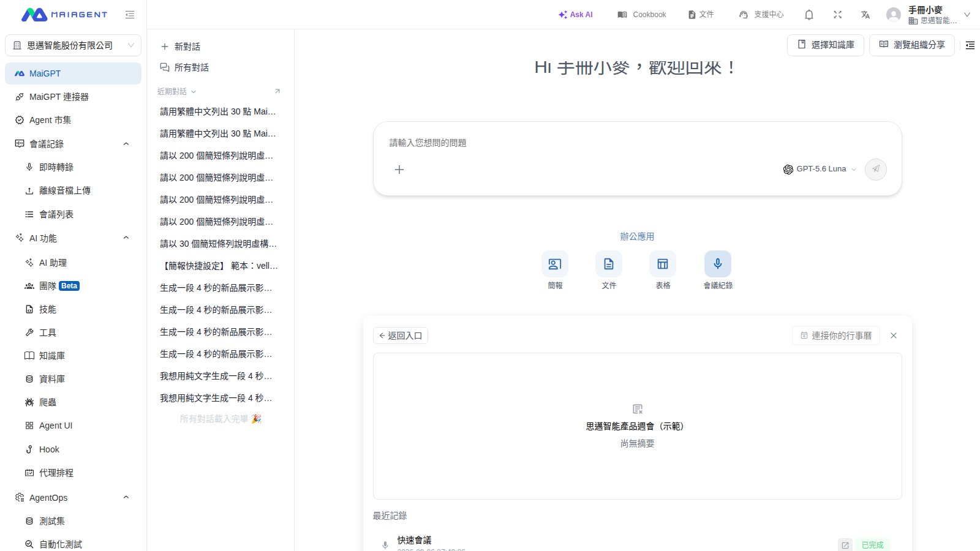The width and height of the screenshot is (980, 551).
Task: Click the 返回入口 button
Action: click(x=401, y=335)
